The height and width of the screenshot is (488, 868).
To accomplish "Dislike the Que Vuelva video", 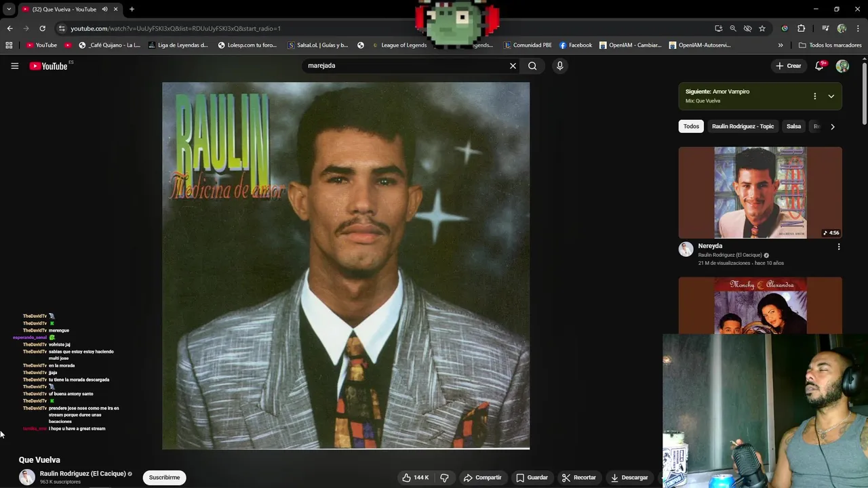I will (444, 477).
